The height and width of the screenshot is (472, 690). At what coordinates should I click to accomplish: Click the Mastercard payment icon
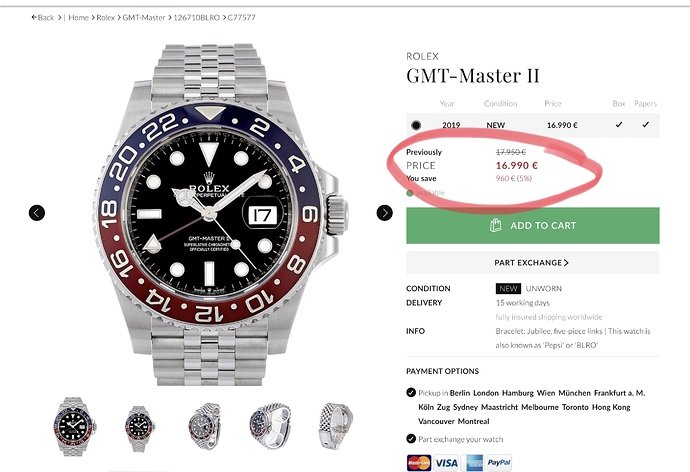(x=417, y=462)
